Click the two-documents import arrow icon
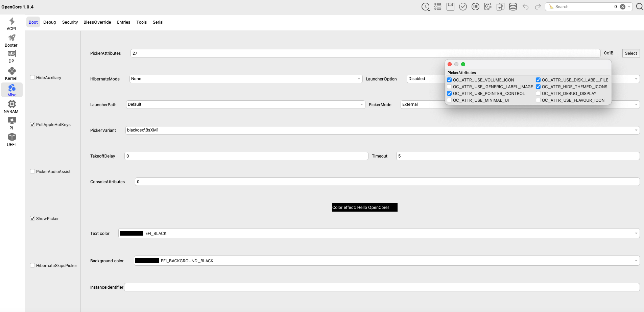The image size is (644, 312). pyautogui.click(x=500, y=7)
